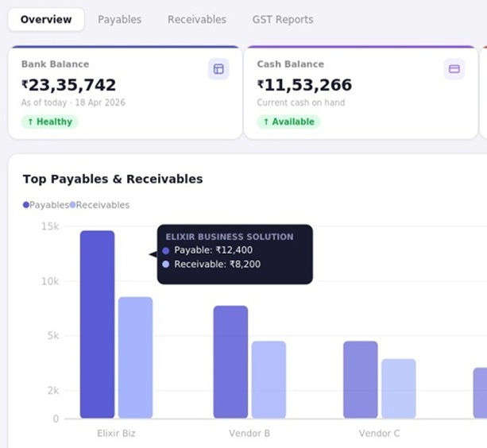Click the Cash Balance card icon

pyautogui.click(x=454, y=69)
